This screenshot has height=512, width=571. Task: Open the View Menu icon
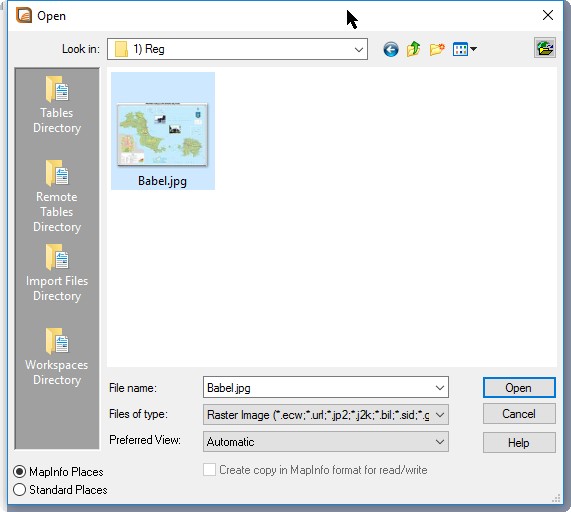[464, 49]
